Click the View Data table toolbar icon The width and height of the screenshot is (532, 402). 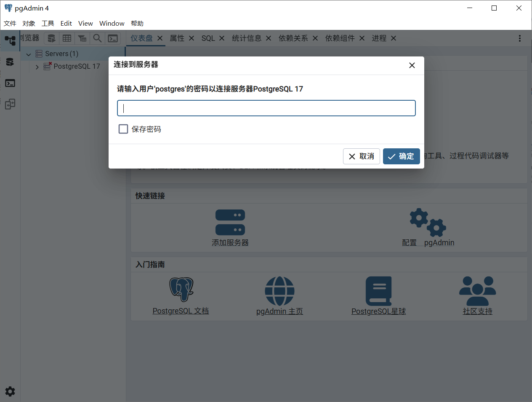click(x=67, y=38)
